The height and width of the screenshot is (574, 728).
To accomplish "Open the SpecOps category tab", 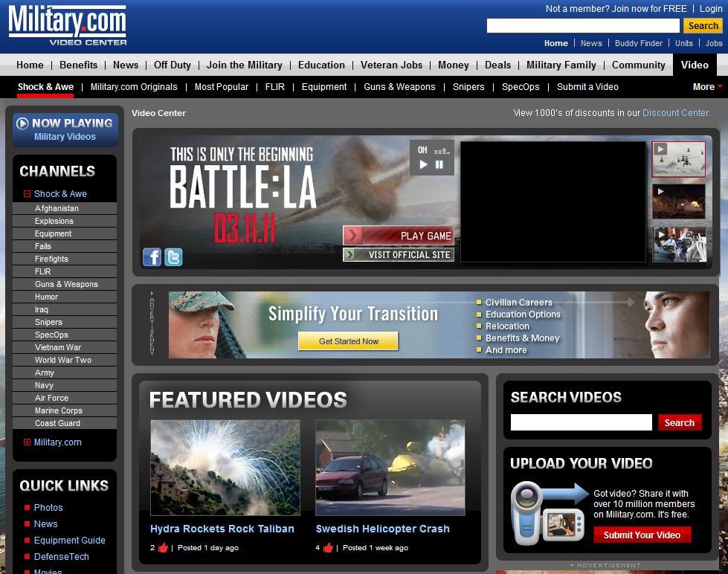I will (x=521, y=87).
